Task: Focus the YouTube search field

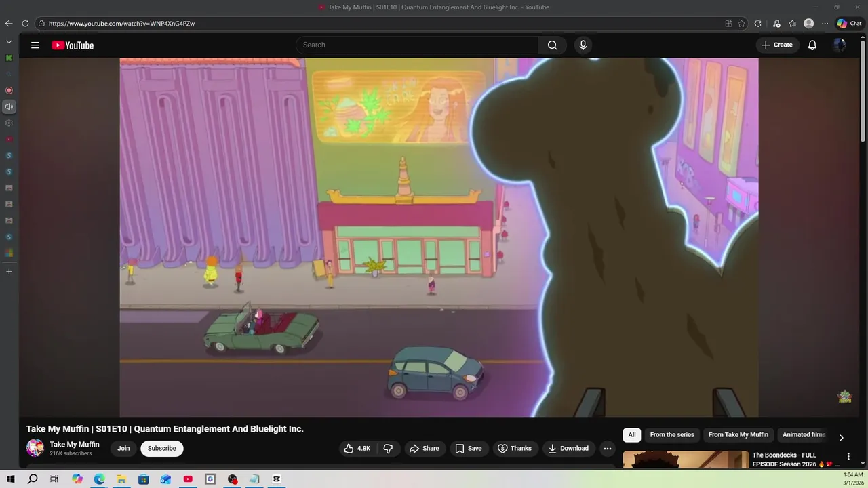Action: click(x=417, y=45)
